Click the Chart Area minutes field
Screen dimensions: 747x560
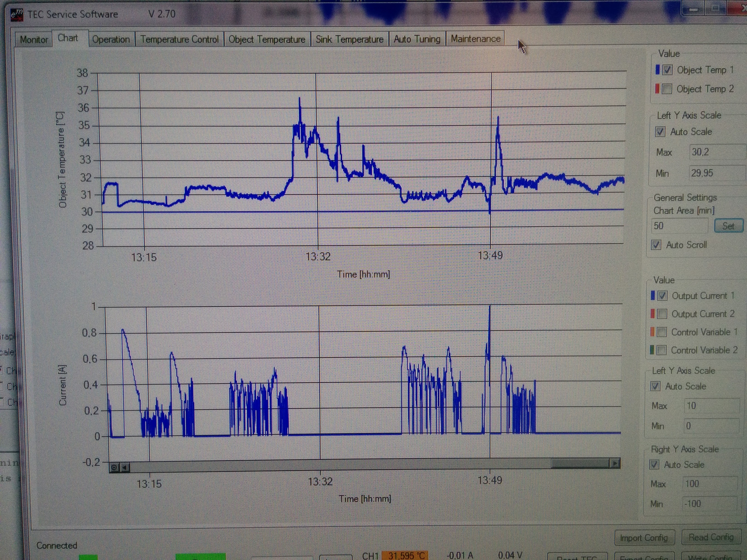679,226
